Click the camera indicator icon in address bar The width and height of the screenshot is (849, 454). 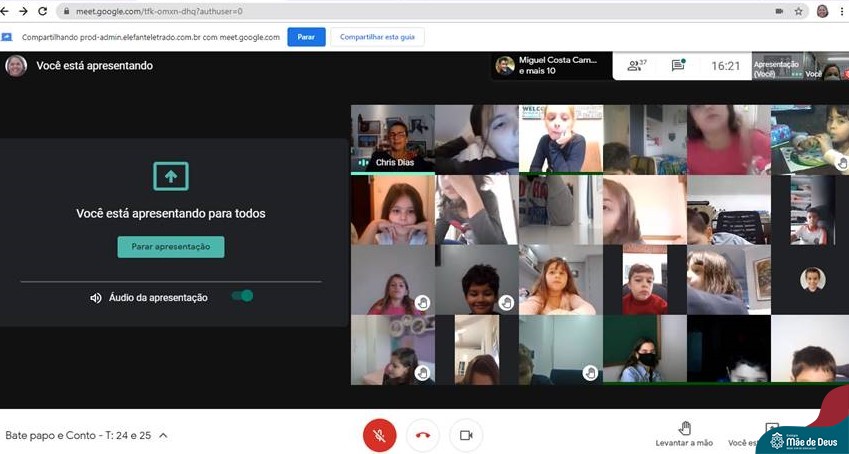pyautogui.click(x=778, y=11)
